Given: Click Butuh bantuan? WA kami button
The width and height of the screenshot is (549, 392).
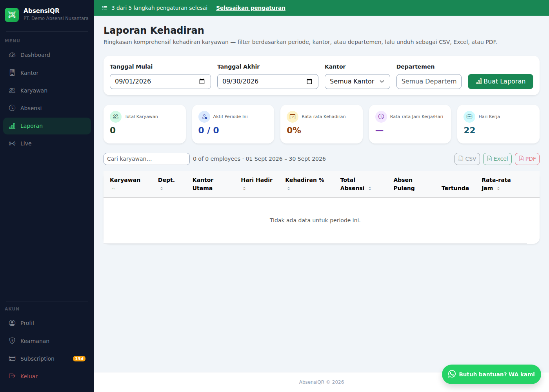Looking at the screenshot, I should coord(491,374).
